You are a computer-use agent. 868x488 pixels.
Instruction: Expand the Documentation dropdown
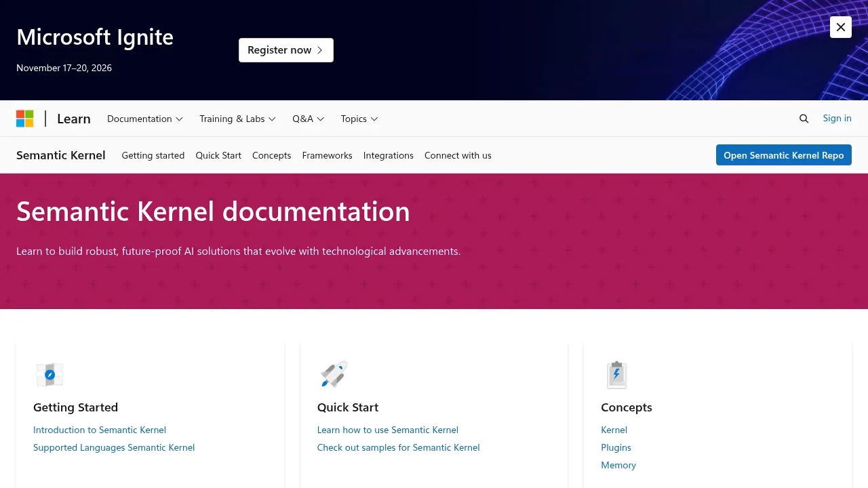coord(145,119)
